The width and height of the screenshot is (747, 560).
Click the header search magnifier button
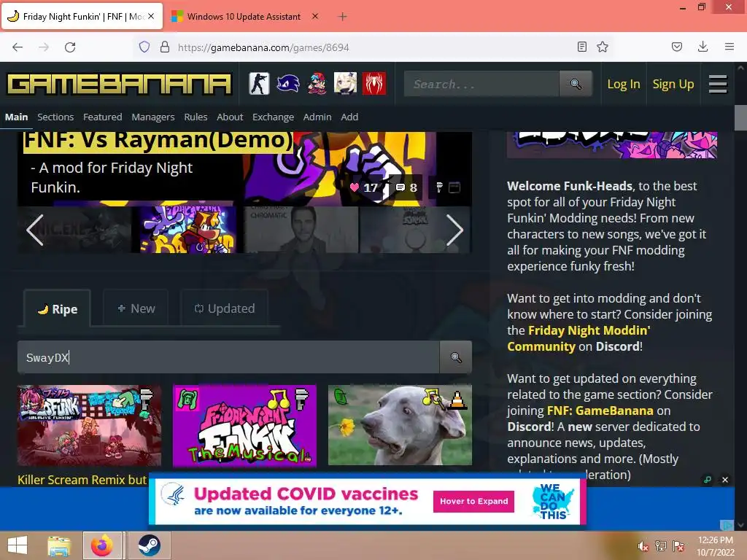point(576,85)
